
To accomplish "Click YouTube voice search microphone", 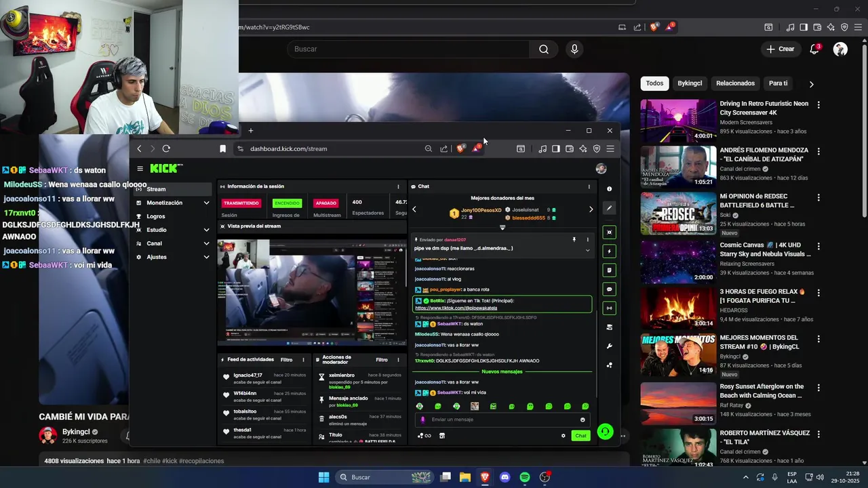I will point(574,49).
